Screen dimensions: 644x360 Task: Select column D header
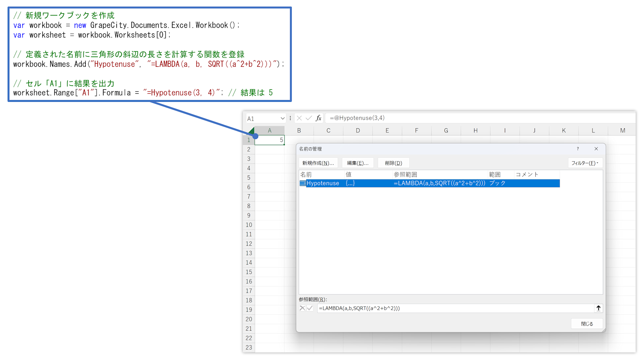(x=358, y=130)
